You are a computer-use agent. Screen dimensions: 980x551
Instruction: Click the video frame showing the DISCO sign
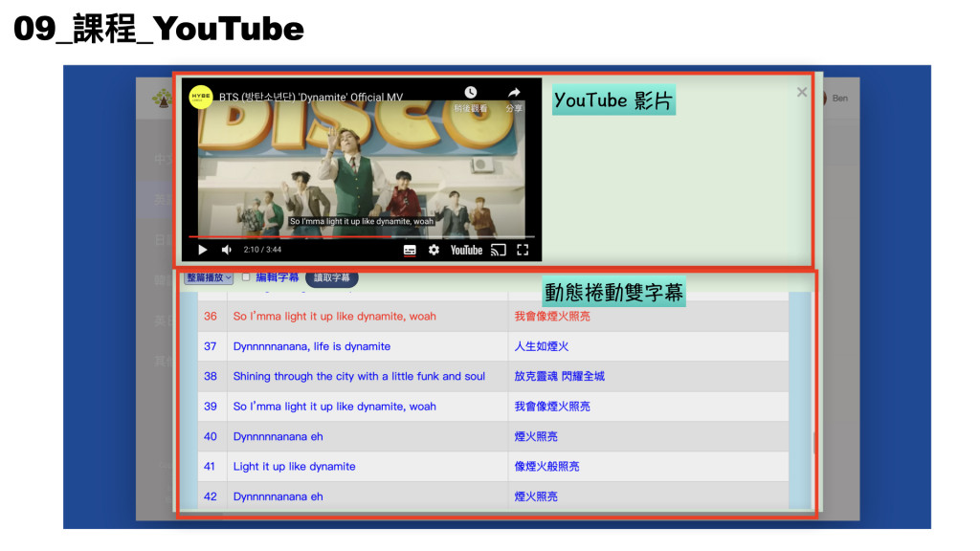pos(361,168)
